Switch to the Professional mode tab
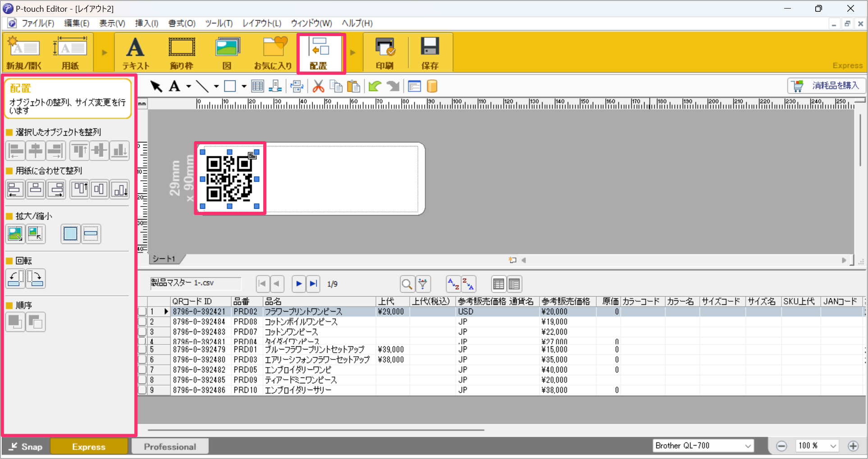 click(x=170, y=447)
